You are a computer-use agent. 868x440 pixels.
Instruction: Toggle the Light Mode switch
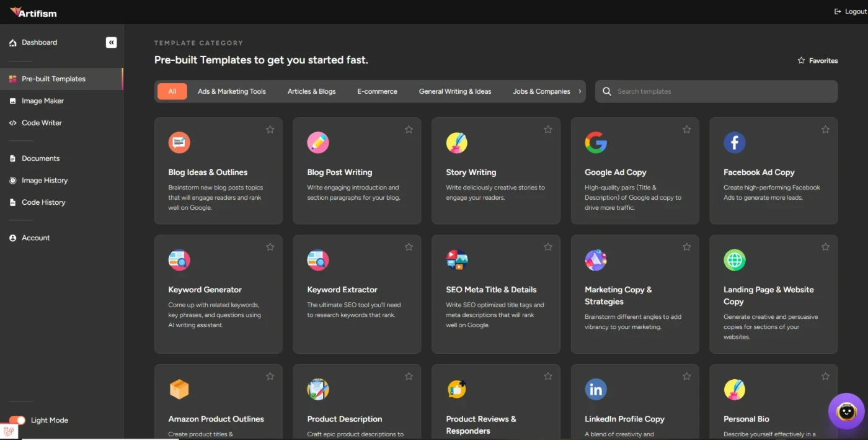click(x=17, y=420)
